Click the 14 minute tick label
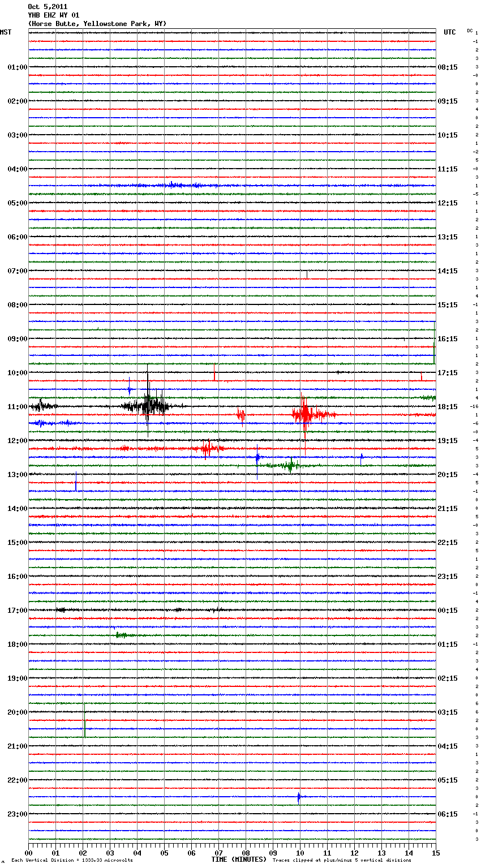The height and width of the screenshot is (868, 481). (x=409, y=853)
